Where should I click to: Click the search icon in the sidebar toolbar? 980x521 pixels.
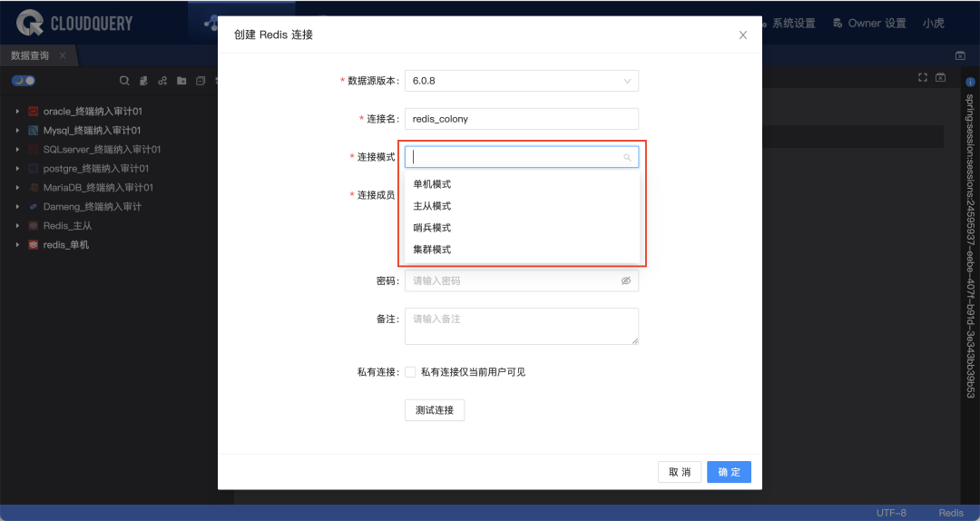pos(124,81)
